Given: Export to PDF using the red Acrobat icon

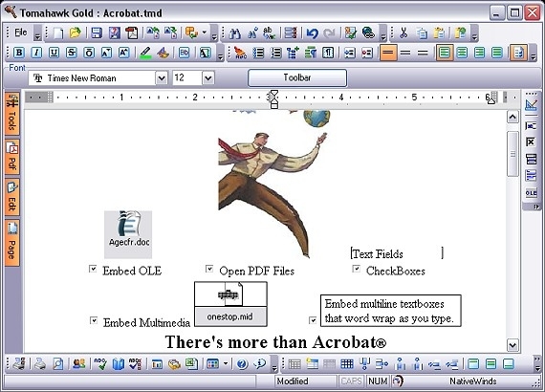Looking at the screenshot, I should 132,33.
